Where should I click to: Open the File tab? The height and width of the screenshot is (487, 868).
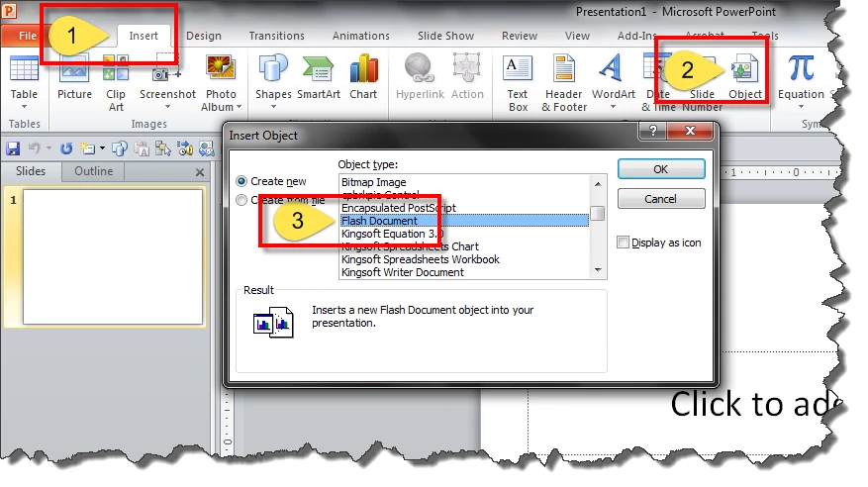click(x=27, y=36)
